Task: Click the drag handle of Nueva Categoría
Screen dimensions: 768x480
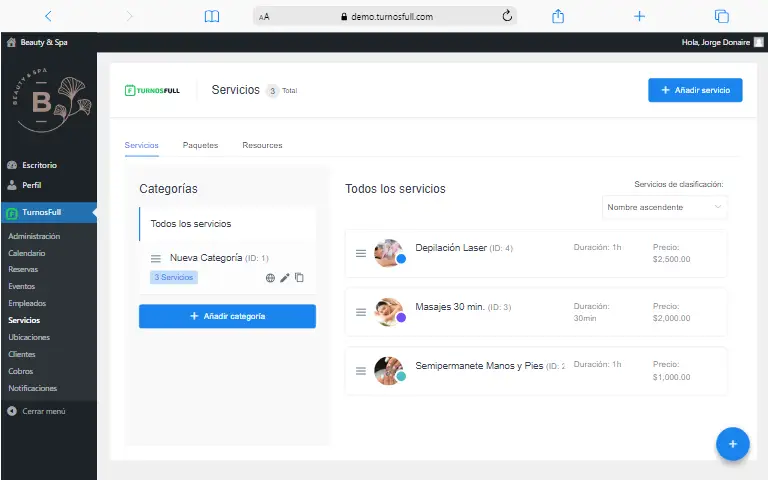Action: coord(156,259)
